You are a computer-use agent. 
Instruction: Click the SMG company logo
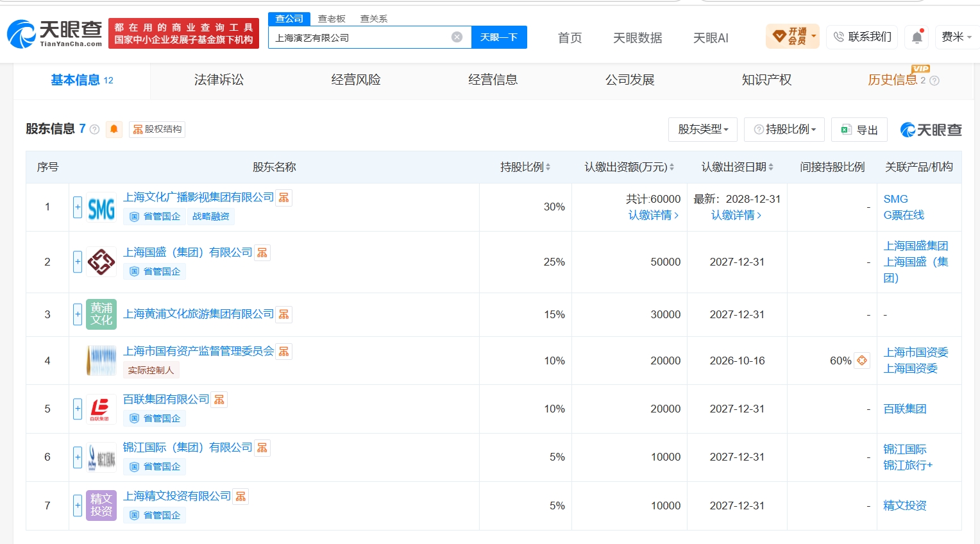(x=101, y=207)
